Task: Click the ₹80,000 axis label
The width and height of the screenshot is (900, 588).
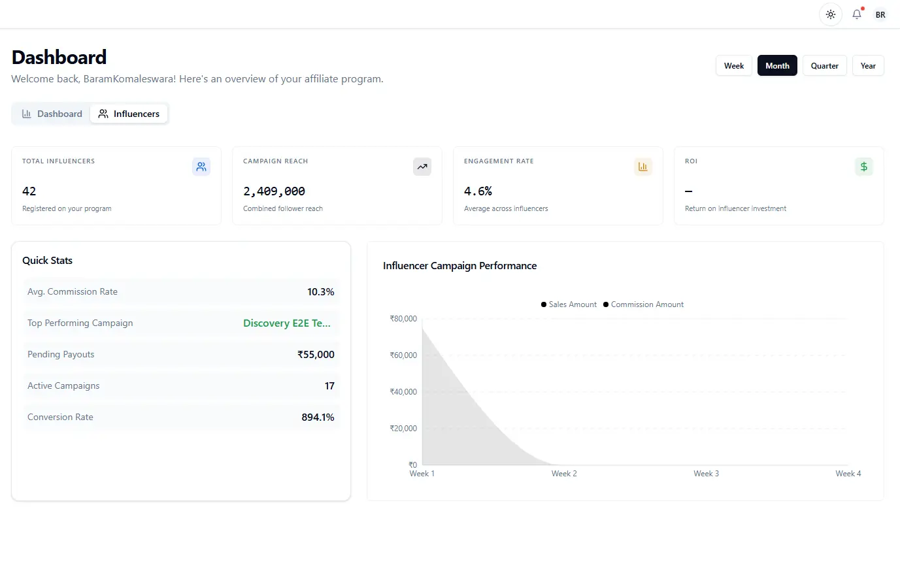Action: tap(403, 319)
